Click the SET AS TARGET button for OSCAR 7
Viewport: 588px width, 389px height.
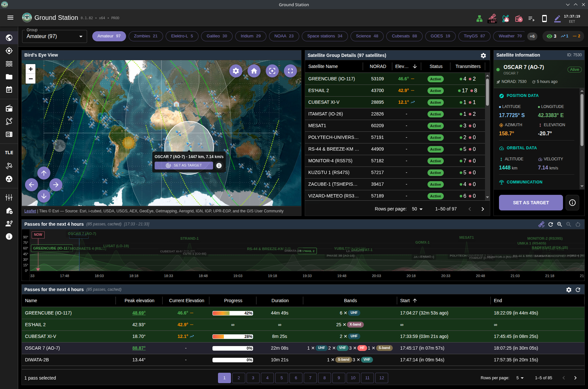[530, 202]
